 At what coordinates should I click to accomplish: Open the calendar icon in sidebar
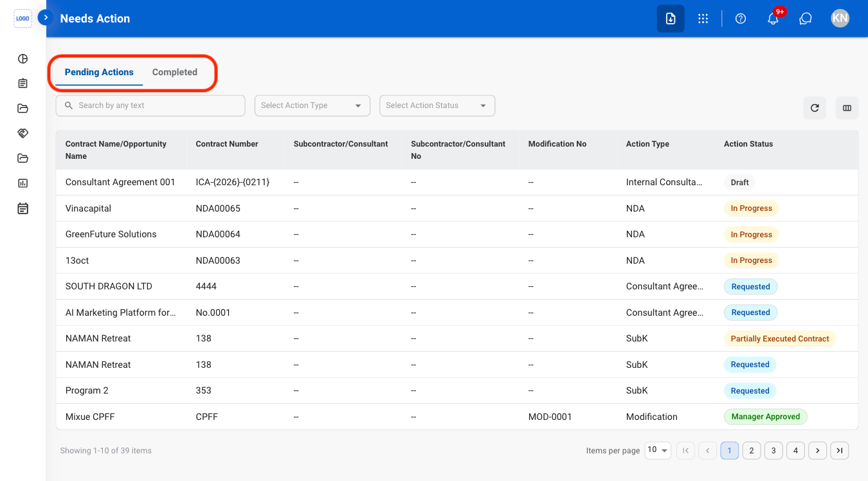click(x=23, y=208)
